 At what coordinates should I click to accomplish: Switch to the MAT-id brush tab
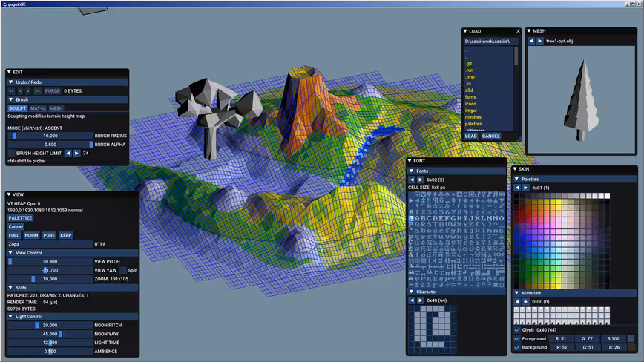point(38,108)
